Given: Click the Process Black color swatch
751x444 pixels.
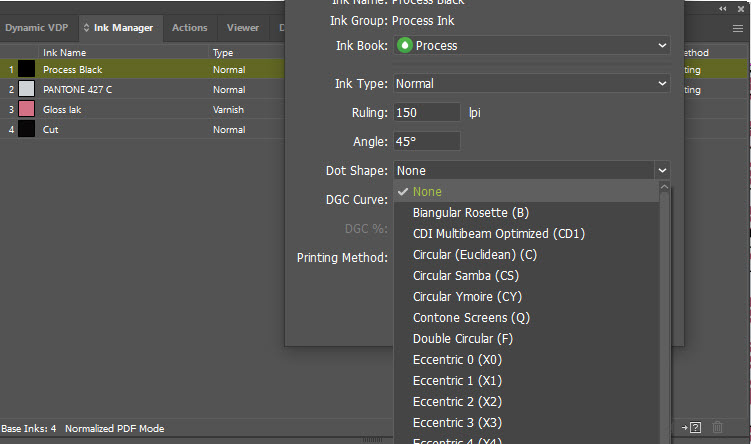Looking at the screenshot, I should 26,70.
